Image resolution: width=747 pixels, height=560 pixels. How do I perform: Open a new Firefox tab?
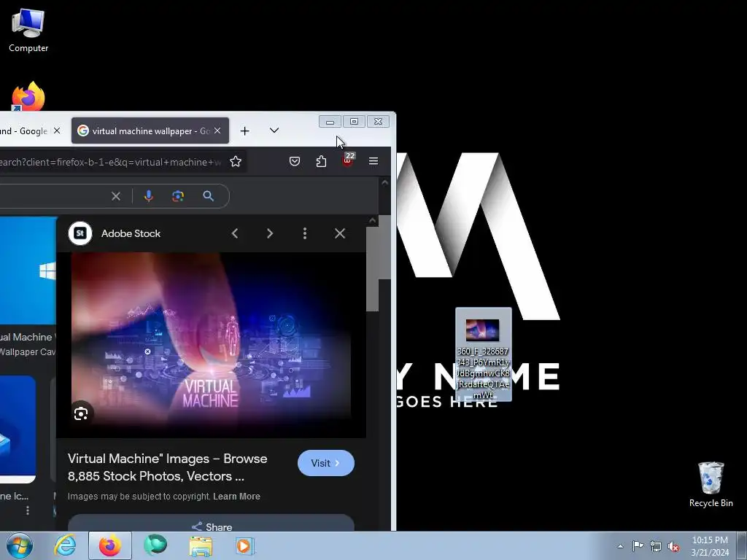244,131
